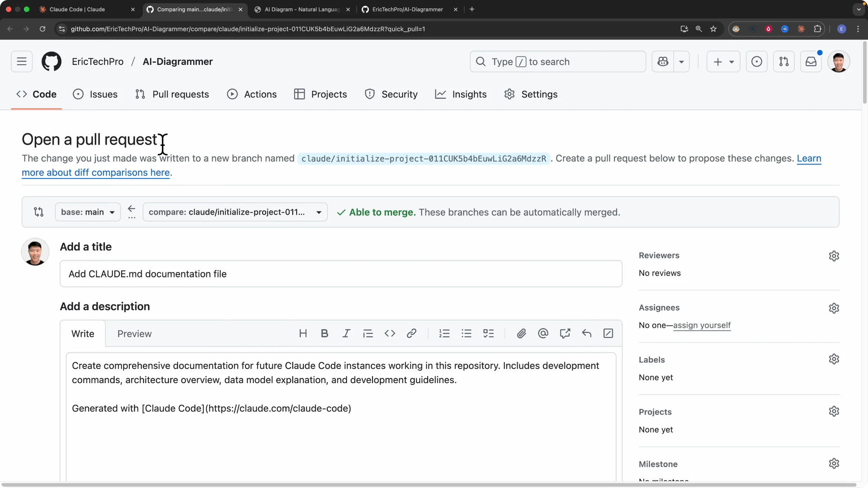Switch to the Insights tab
This screenshot has height=488, width=868.
pyautogui.click(x=461, y=94)
